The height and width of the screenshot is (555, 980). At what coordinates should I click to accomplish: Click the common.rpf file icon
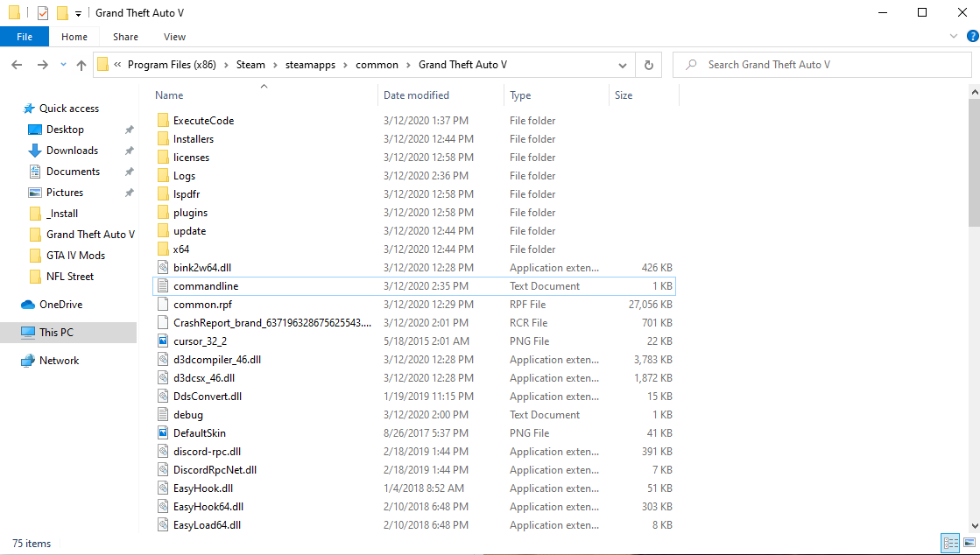pyautogui.click(x=163, y=305)
